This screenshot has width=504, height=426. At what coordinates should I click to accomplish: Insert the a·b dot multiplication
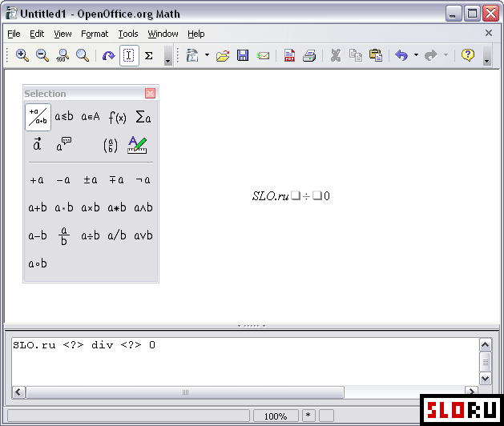point(64,208)
